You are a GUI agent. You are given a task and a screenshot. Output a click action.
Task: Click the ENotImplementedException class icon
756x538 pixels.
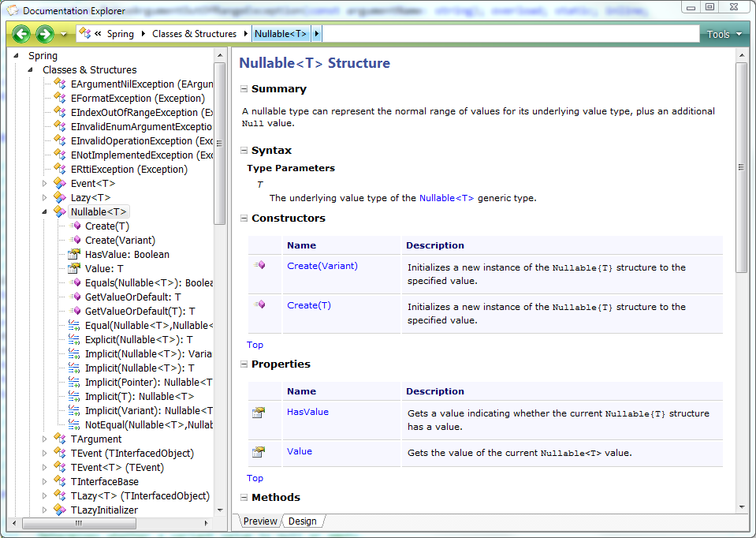click(60, 155)
